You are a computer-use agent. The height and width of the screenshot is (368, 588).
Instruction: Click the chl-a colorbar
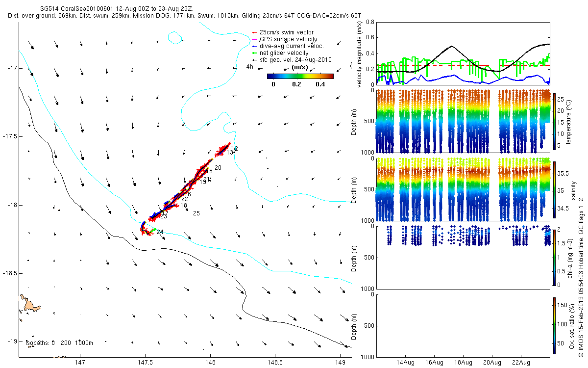point(555,256)
